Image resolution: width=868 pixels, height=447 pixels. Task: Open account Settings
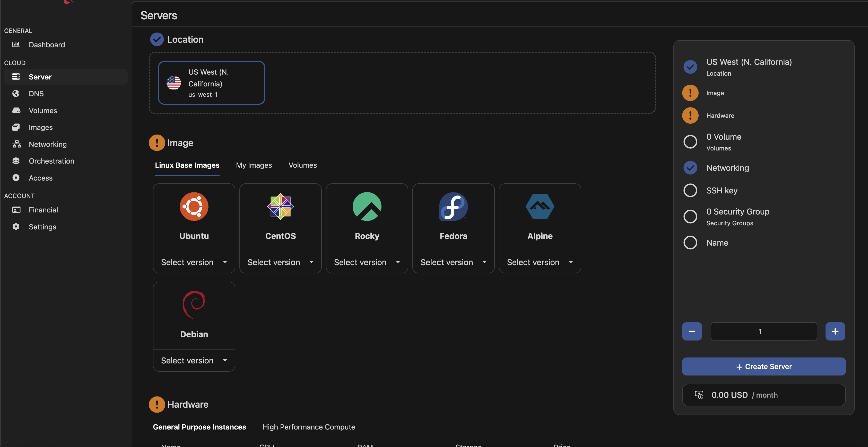(42, 227)
